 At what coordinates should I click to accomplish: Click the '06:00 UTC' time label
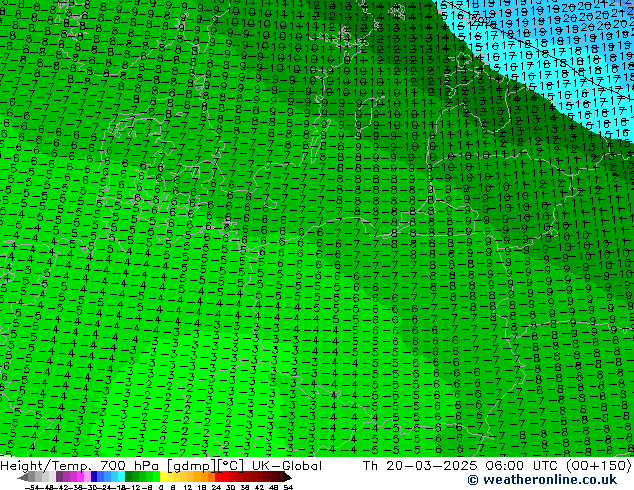522,466
